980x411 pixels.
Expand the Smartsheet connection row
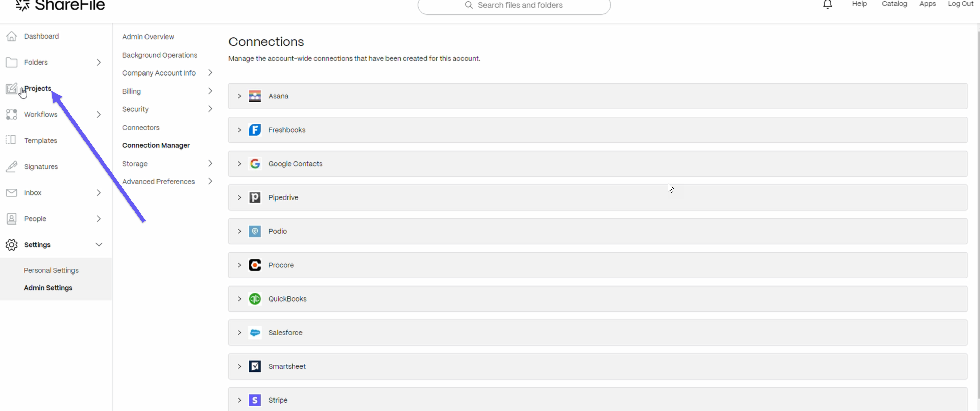(239, 367)
